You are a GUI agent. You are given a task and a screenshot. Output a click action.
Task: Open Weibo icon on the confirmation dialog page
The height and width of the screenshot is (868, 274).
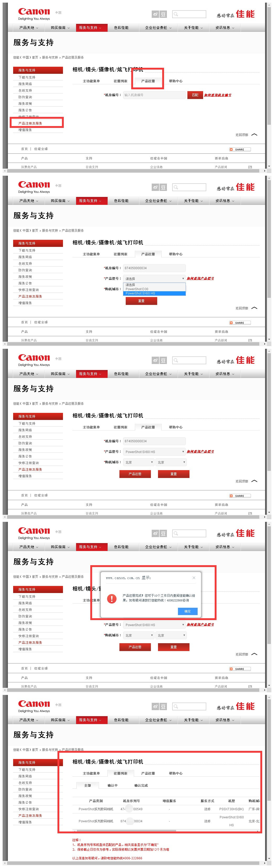(x=155, y=533)
